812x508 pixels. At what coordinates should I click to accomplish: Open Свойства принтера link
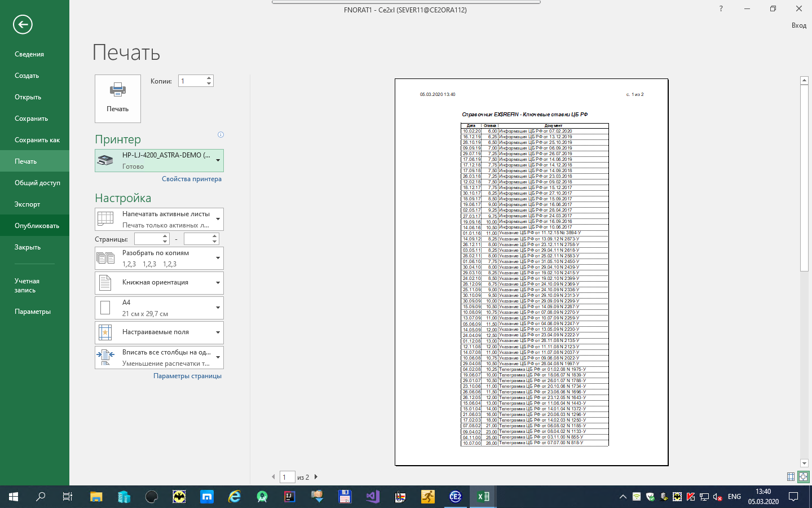pyautogui.click(x=192, y=179)
